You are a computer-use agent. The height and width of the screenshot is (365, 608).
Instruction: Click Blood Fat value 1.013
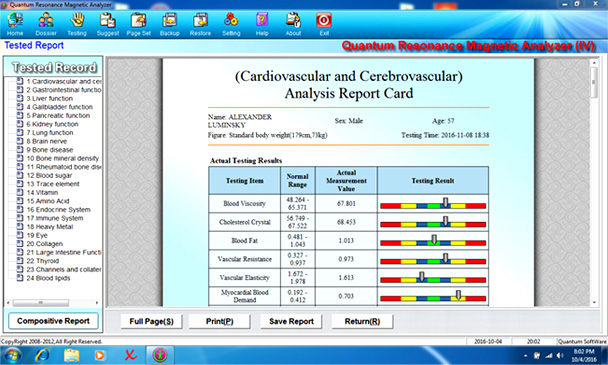[x=346, y=240]
